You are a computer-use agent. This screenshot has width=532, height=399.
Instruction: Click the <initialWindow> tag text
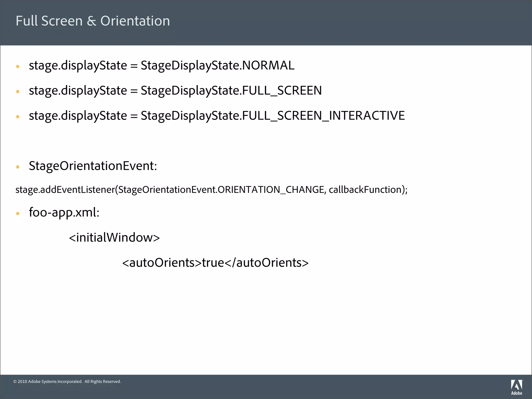[x=114, y=237]
